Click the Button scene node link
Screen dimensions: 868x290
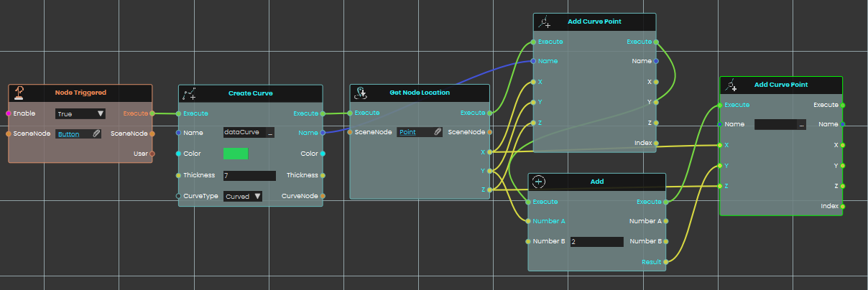coord(69,134)
